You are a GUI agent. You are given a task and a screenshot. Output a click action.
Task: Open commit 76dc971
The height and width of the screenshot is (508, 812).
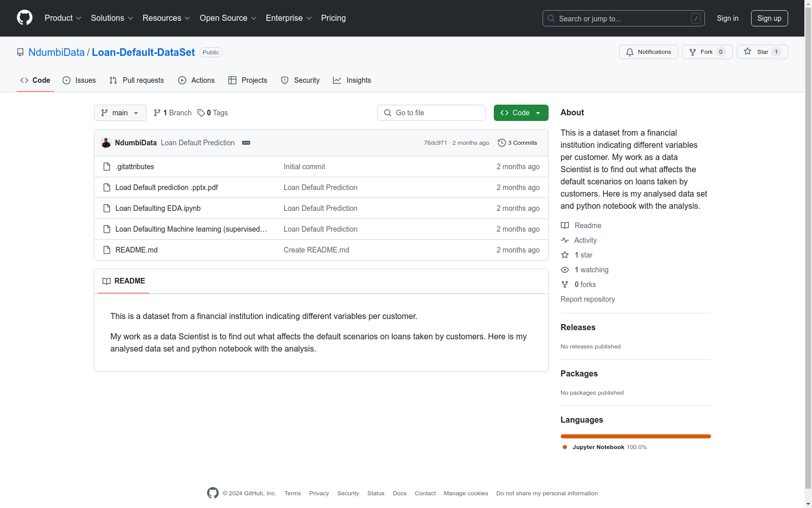tap(435, 143)
